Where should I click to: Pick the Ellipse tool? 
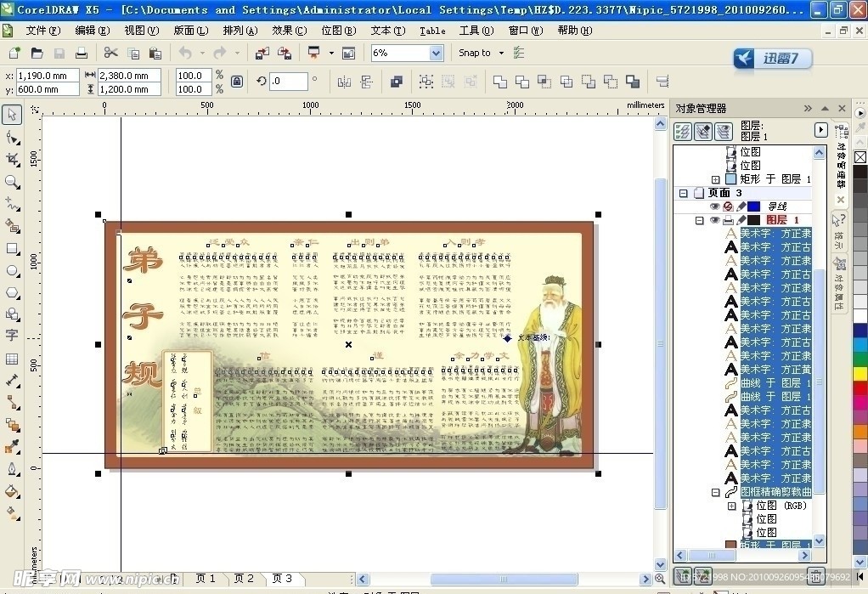pos(12,271)
